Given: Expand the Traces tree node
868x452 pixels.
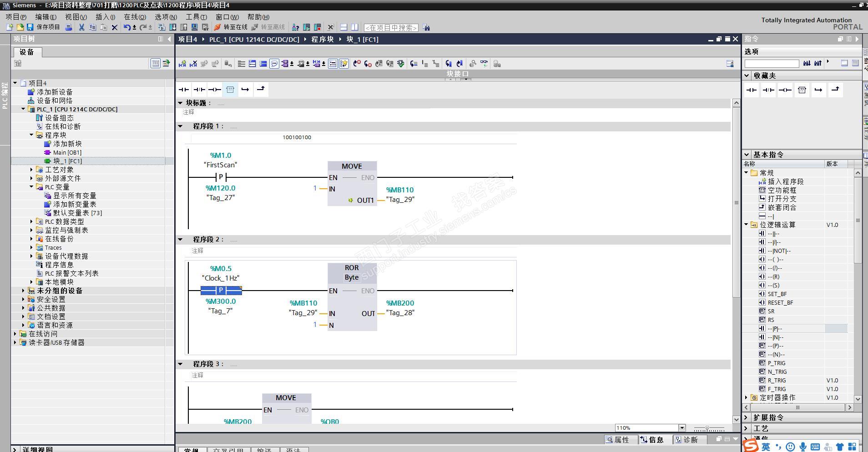Looking at the screenshot, I should pyautogui.click(x=32, y=247).
